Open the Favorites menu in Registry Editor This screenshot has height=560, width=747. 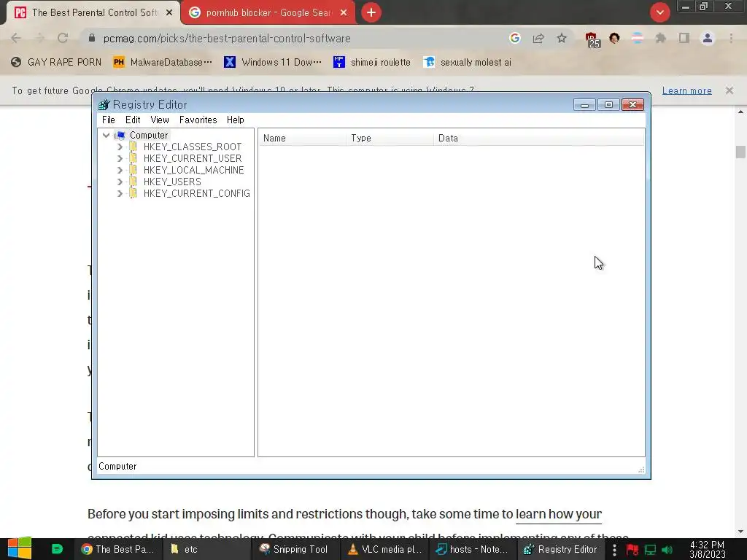tap(198, 120)
